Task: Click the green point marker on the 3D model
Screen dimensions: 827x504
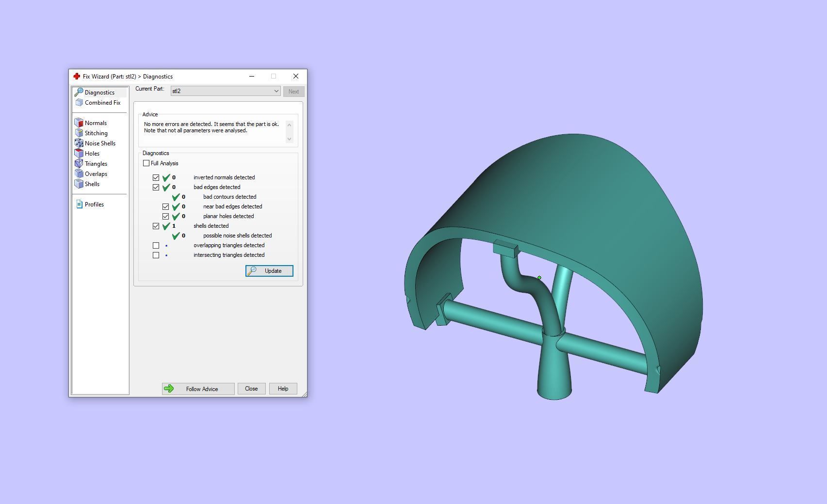Action: pyautogui.click(x=539, y=278)
